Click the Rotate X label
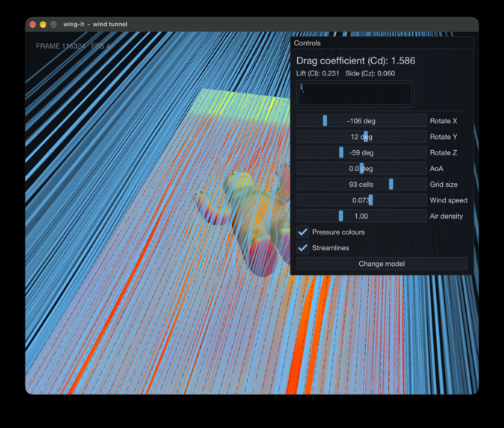The height and width of the screenshot is (428, 504). [444, 121]
